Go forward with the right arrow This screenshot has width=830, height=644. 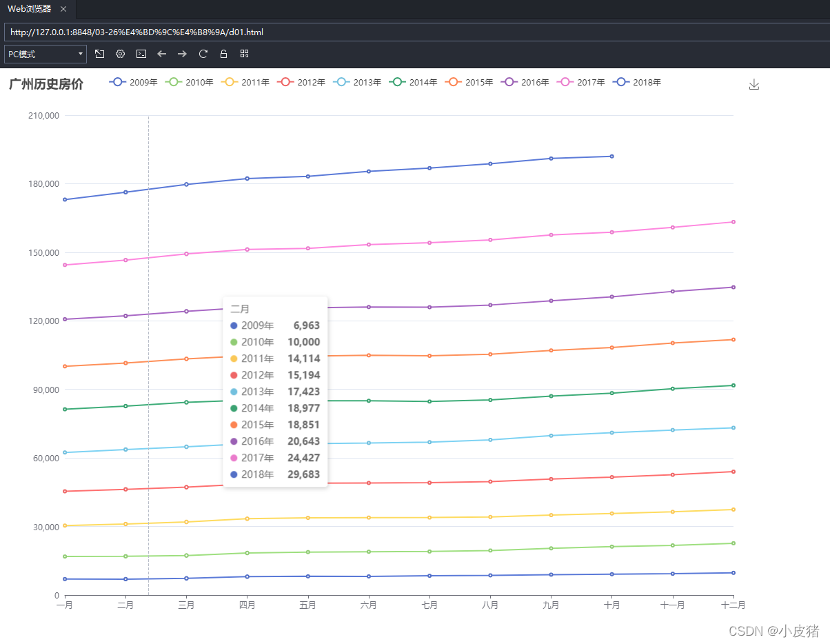tap(182, 54)
